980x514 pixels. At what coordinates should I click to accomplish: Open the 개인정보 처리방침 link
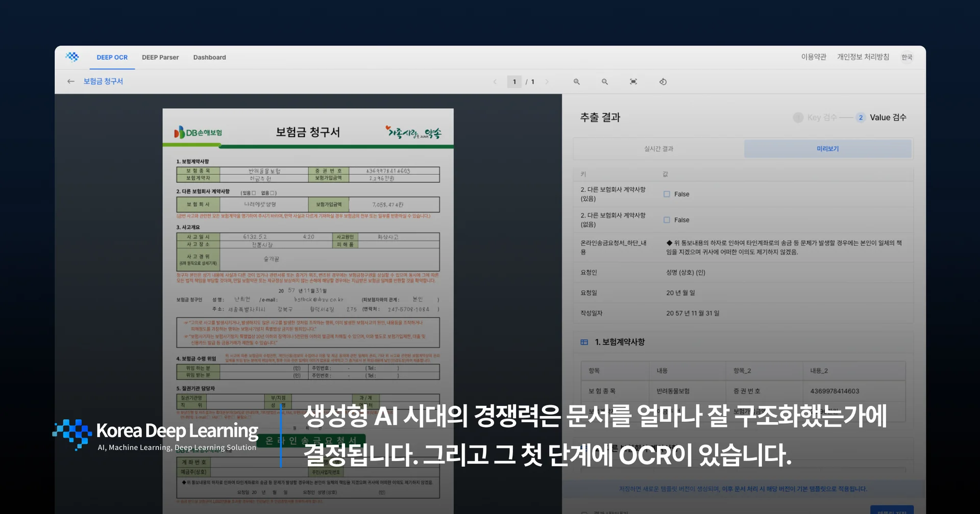863,57
